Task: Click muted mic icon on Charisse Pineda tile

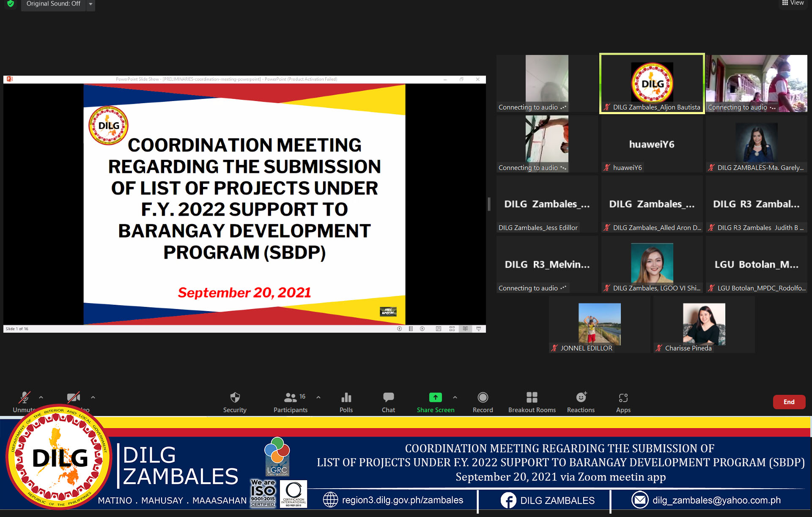Action: click(x=659, y=348)
